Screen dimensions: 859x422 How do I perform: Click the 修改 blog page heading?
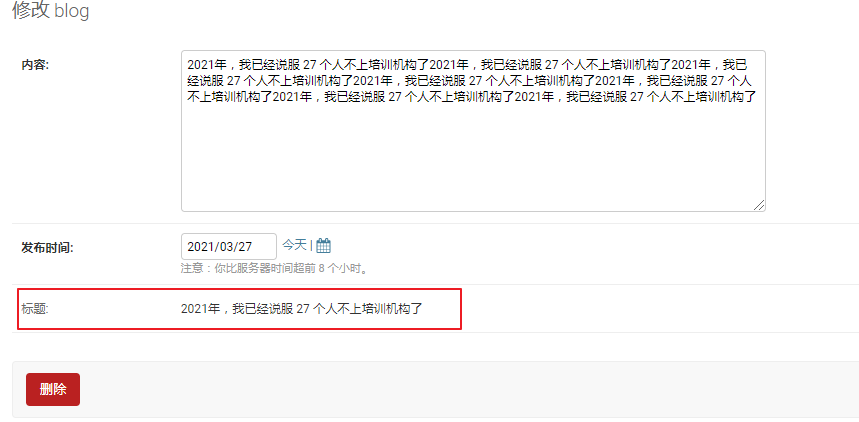[x=50, y=10]
